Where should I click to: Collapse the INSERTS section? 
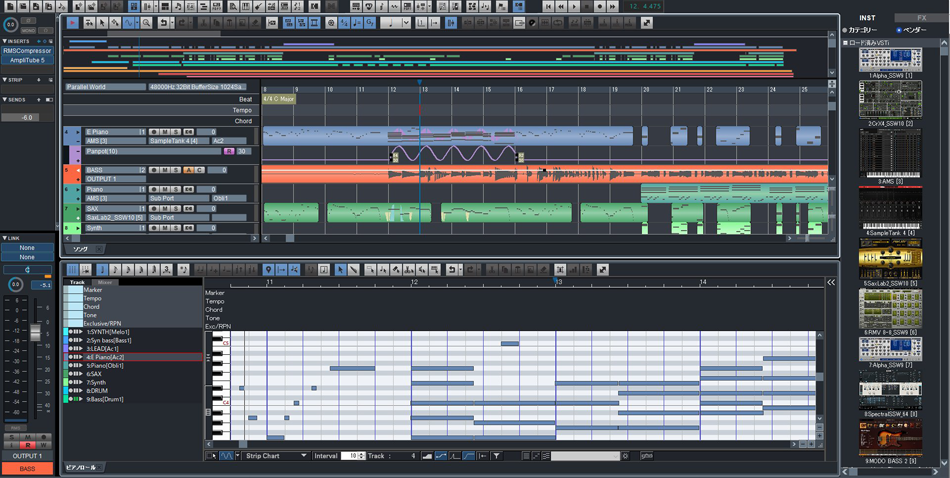click(5, 41)
